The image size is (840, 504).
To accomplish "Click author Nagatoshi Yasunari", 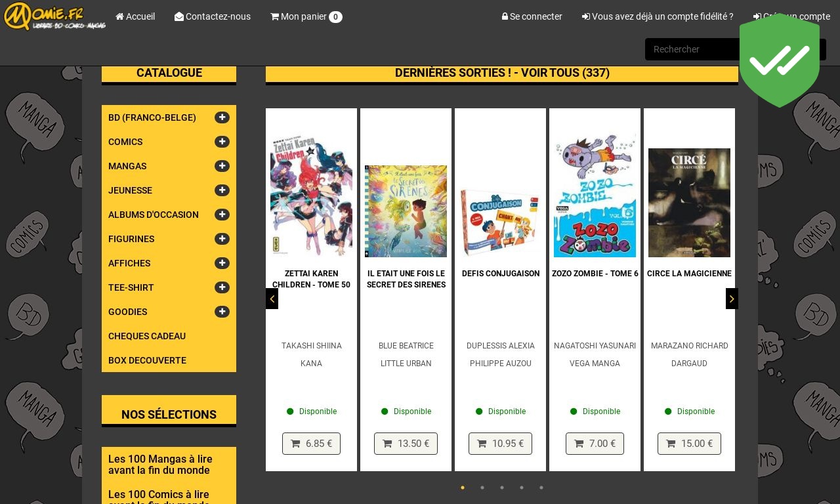I will (595, 346).
